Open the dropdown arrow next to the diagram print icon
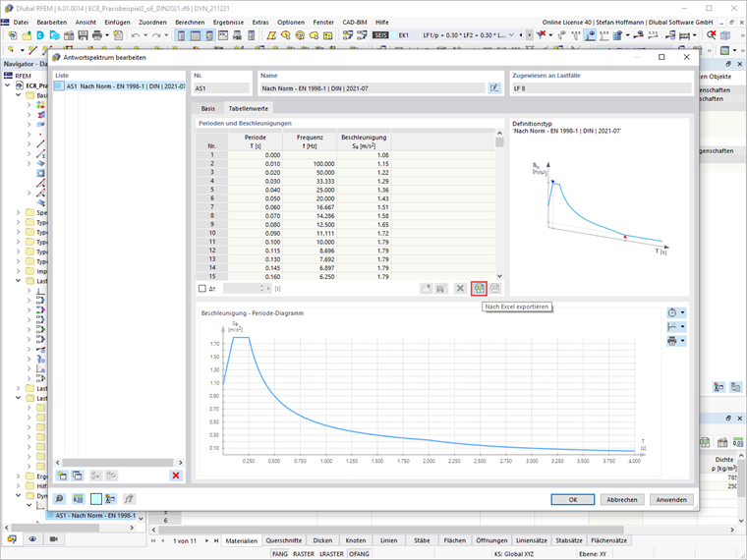Image resolution: width=747 pixels, height=560 pixels. [x=683, y=341]
